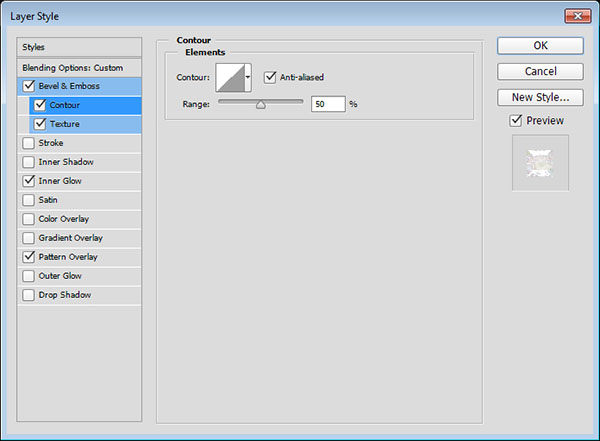Confirm with the OK button
The height and width of the screenshot is (441, 600).
point(540,46)
